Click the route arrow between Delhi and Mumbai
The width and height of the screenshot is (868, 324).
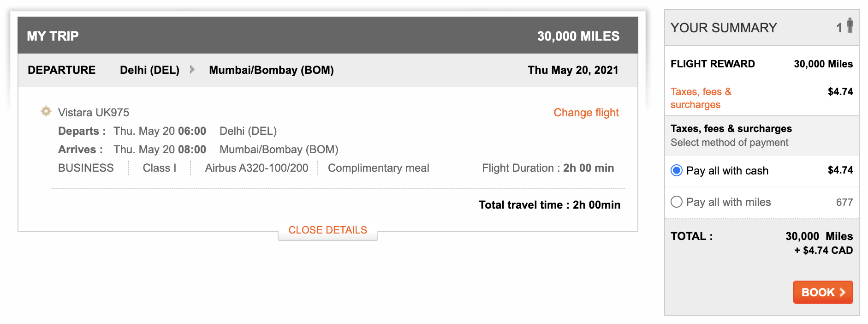tap(192, 70)
